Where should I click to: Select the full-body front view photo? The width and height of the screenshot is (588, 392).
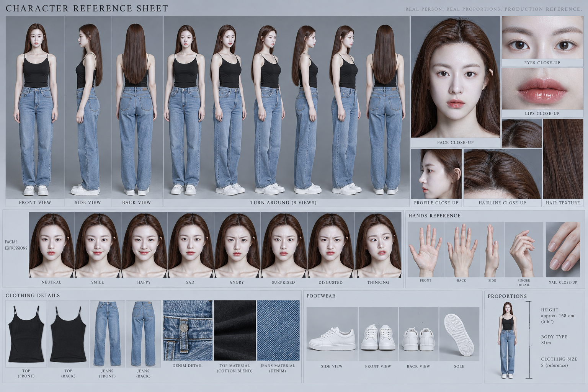35,107
